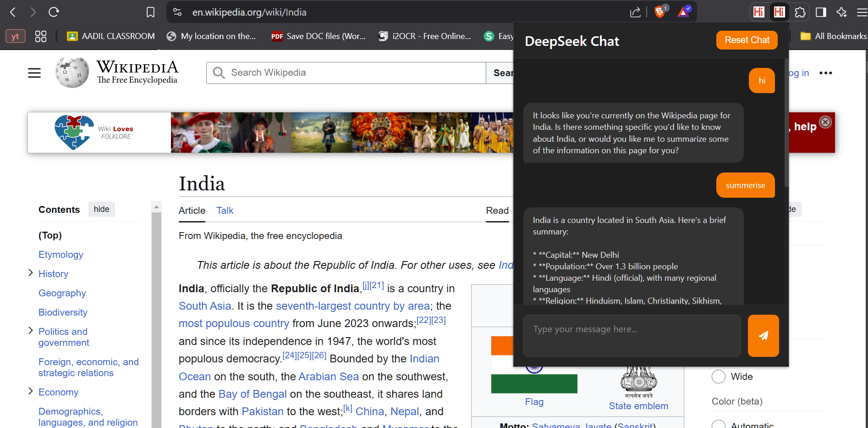The image size is (868, 428).
Task: Open most populous country link
Action: [234, 323]
